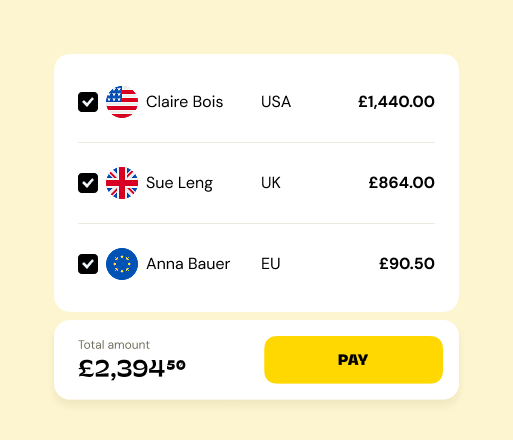This screenshot has width=513, height=440.
Task: Uncheck the Anna Bauer checkbox
Action: click(x=88, y=264)
